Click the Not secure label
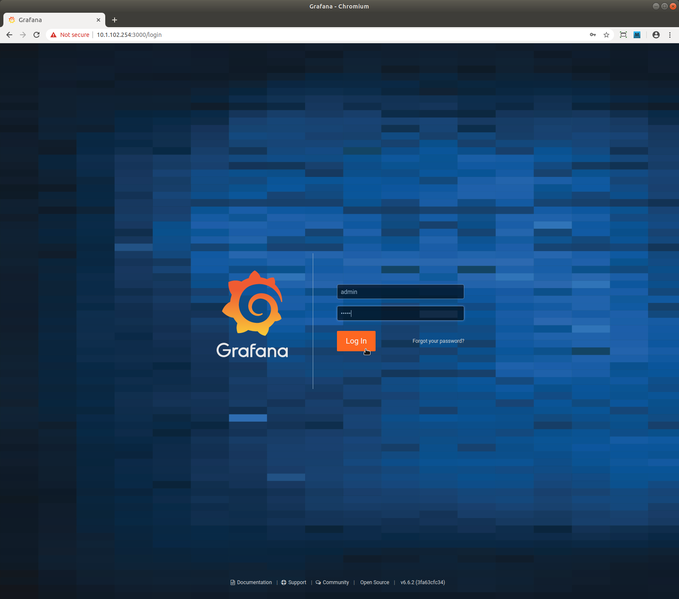The width and height of the screenshot is (679, 599). click(74, 35)
